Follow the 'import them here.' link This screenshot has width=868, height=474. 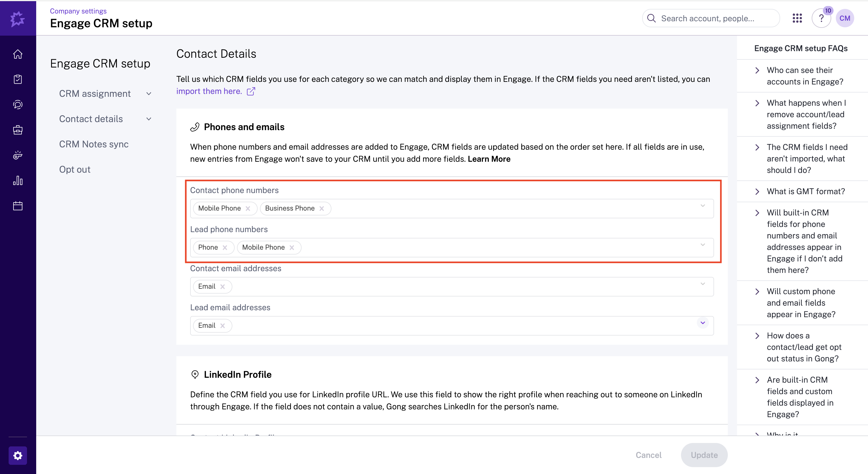click(209, 91)
